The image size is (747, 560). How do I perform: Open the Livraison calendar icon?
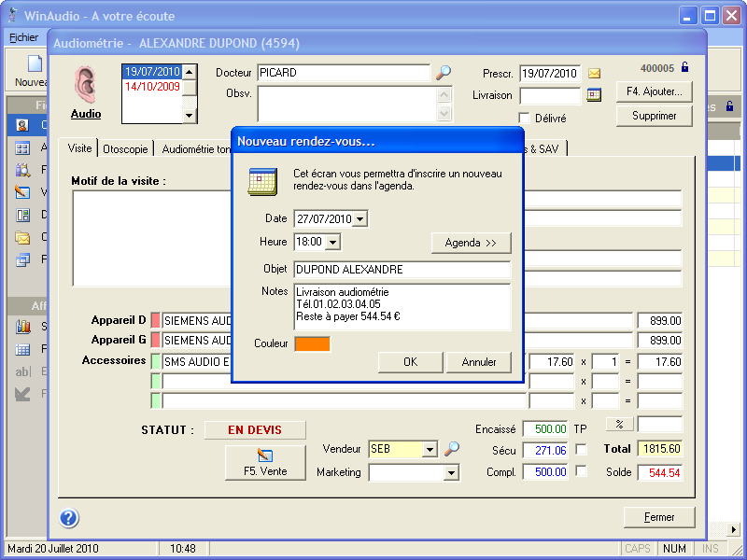click(594, 95)
